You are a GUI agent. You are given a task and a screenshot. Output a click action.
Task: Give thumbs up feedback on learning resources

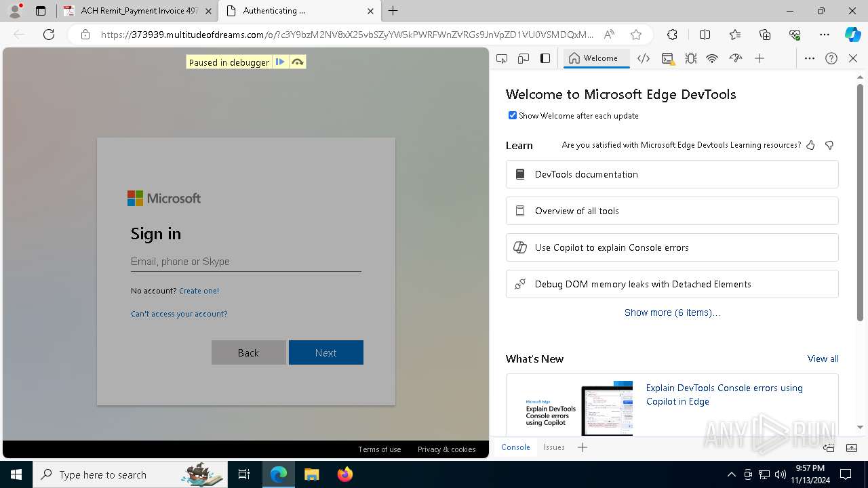(810, 145)
